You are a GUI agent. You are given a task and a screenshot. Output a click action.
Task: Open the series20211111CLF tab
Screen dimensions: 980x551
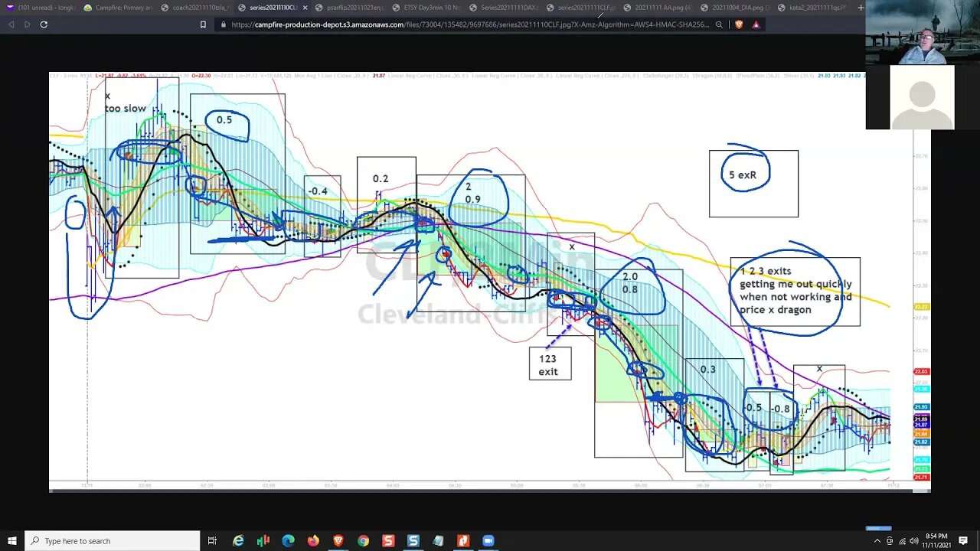(x=581, y=8)
